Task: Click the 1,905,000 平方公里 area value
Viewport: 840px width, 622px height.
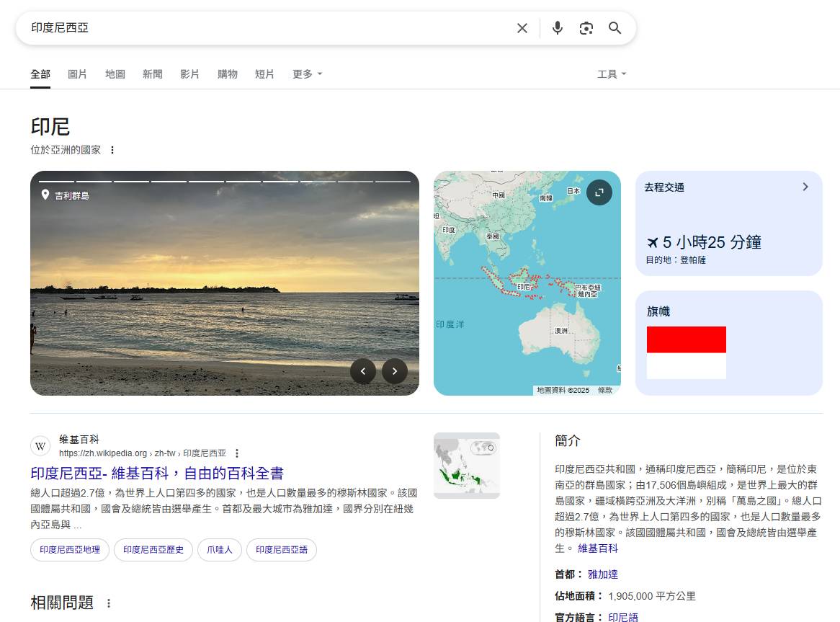Action: pyautogui.click(x=652, y=596)
